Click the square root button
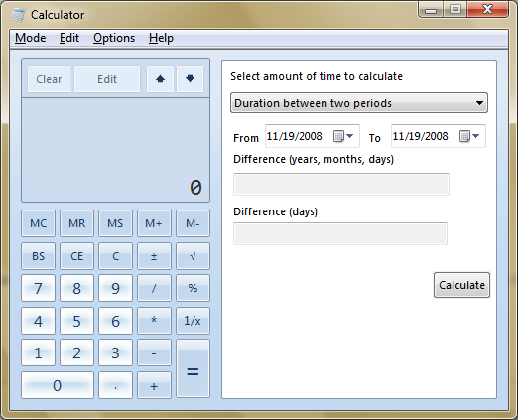Image resolution: width=518 pixels, height=420 pixels. coord(193,256)
